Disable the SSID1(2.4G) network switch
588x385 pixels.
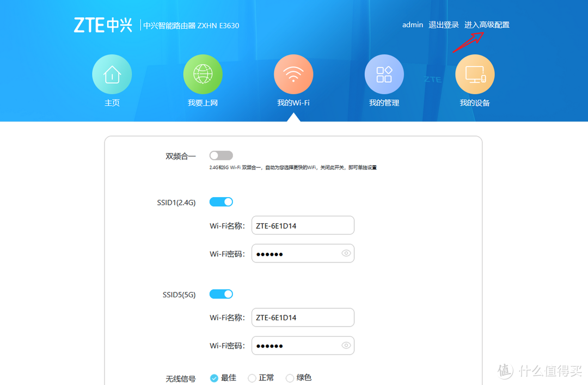pyautogui.click(x=221, y=201)
